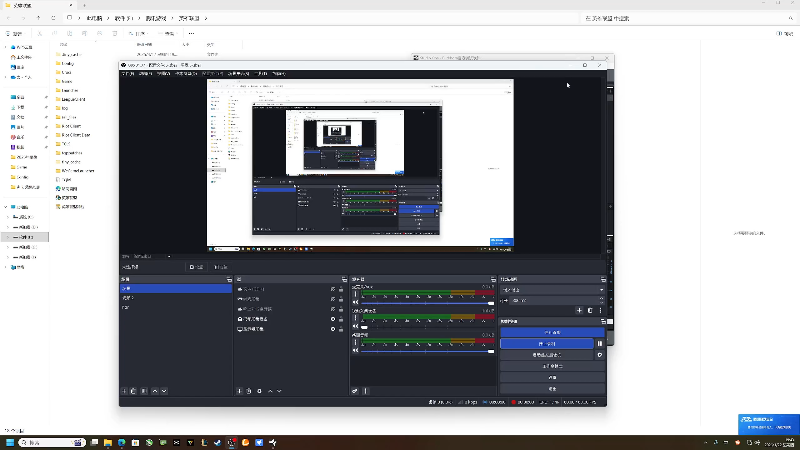Hide the display capture source eye
800x450 pixels.
(x=333, y=329)
